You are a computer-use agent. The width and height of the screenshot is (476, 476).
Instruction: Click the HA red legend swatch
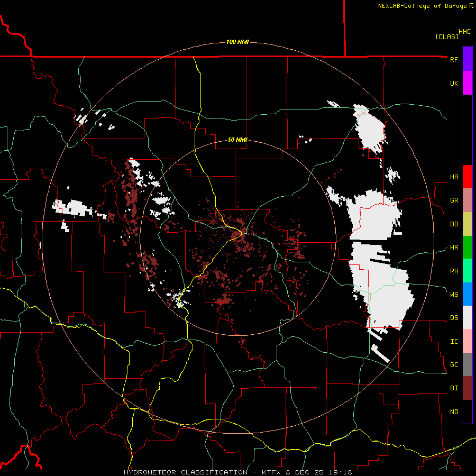click(x=467, y=177)
